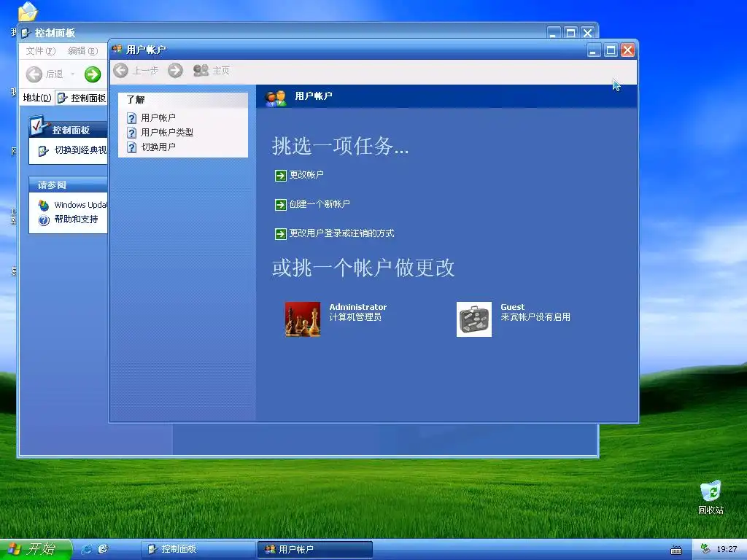Click the Guest account name
This screenshot has height=560, width=747.
click(x=512, y=307)
